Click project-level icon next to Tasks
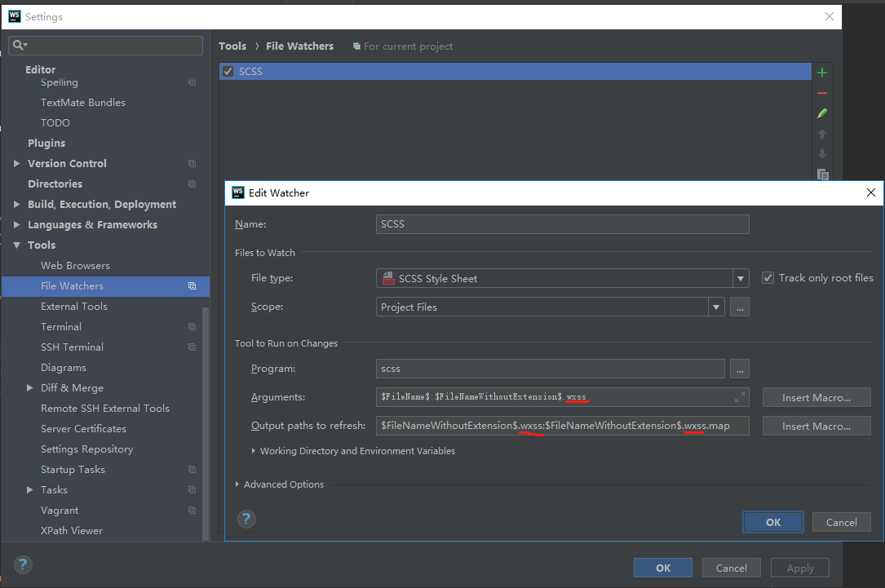 [192, 490]
